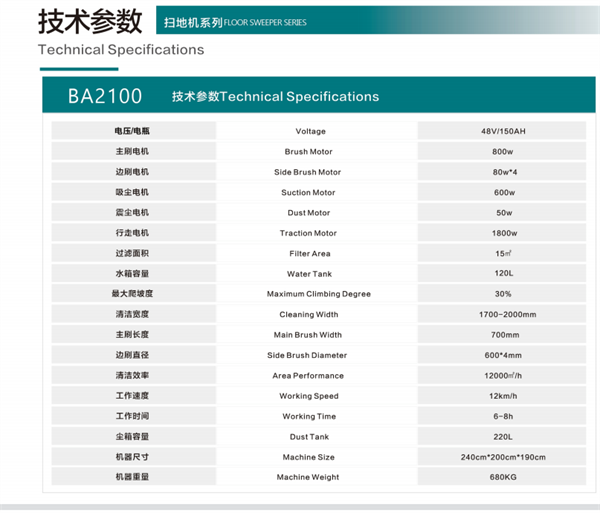The height and width of the screenshot is (513, 600).
Task: Click the 'Main Brush Width' label
Action: pyautogui.click(x=308, y=335)
